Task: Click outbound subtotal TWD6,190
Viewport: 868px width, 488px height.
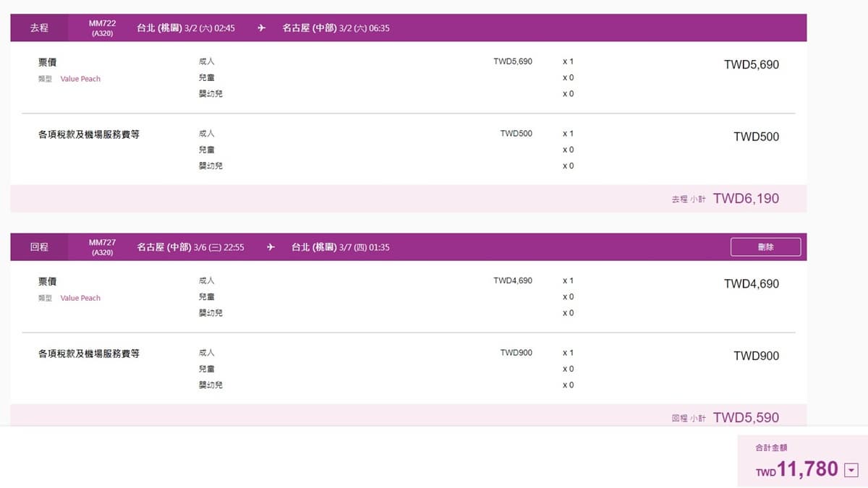Action: pos(746,199)
